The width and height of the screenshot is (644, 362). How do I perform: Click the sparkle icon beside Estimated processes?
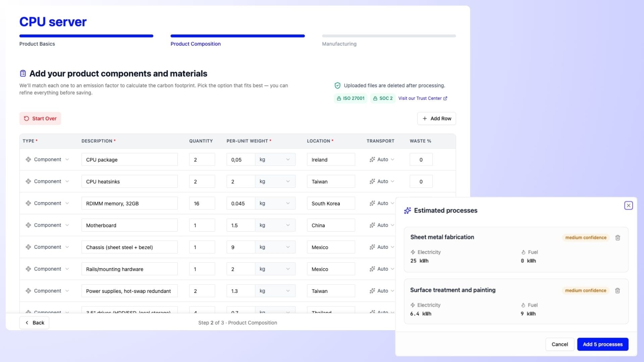[x=407, y=210]
